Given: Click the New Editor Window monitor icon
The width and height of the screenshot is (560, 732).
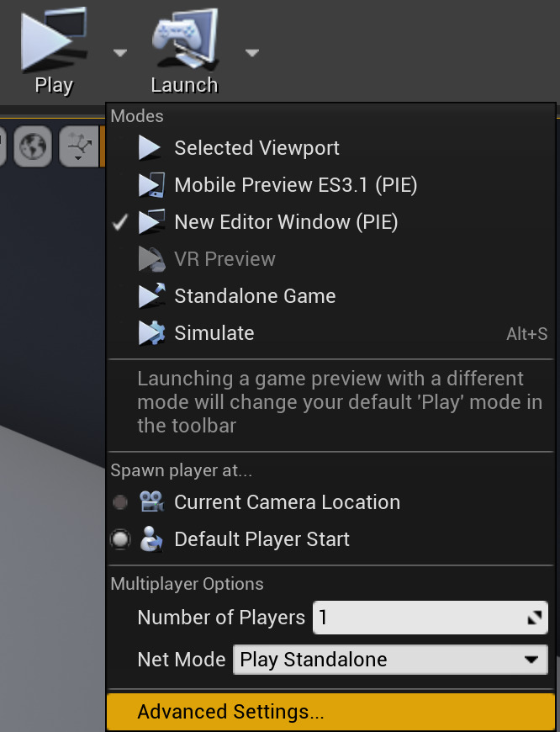Looking at the screenshot, I should [x=151, y=222].
